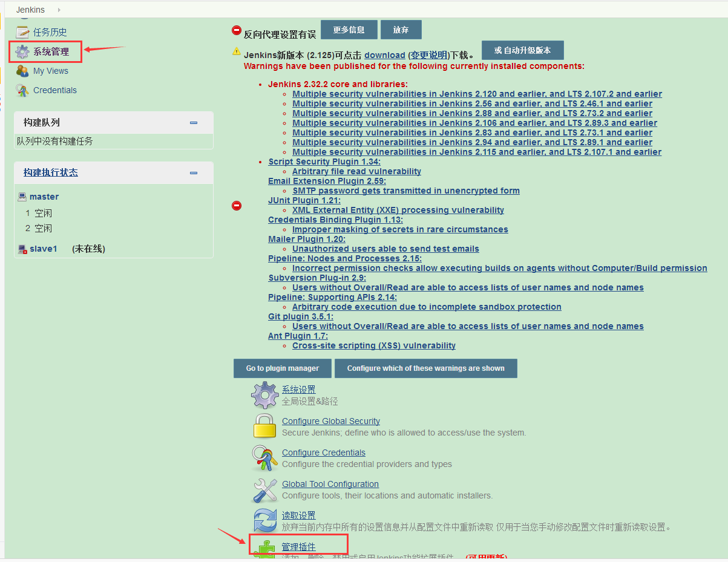Click Go to plugin manager button
The image size is (728, 562).
[283, 368]
